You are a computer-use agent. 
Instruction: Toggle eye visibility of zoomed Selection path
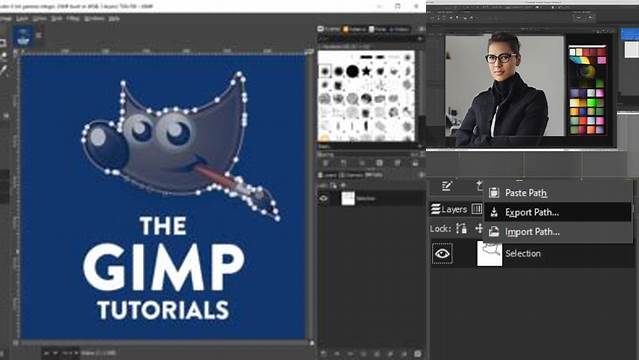(x=442, y=254)
